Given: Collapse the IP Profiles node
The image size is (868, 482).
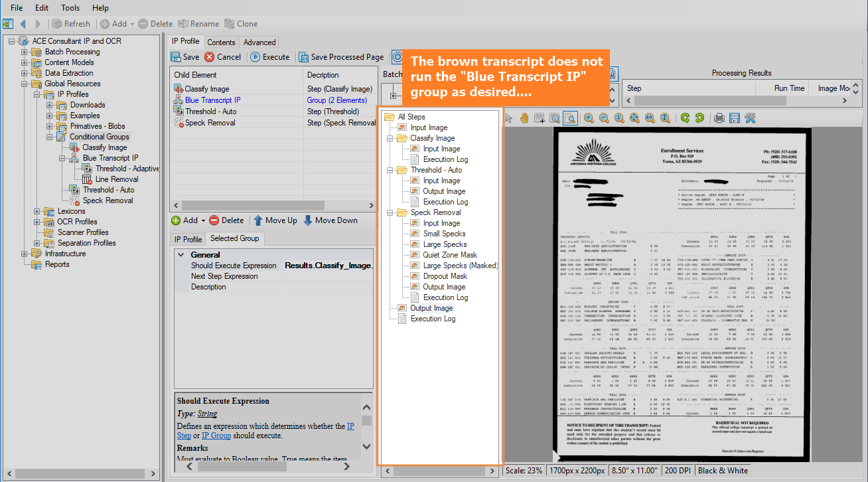Looking at the screenshot, I should click(x=37, y=94).
